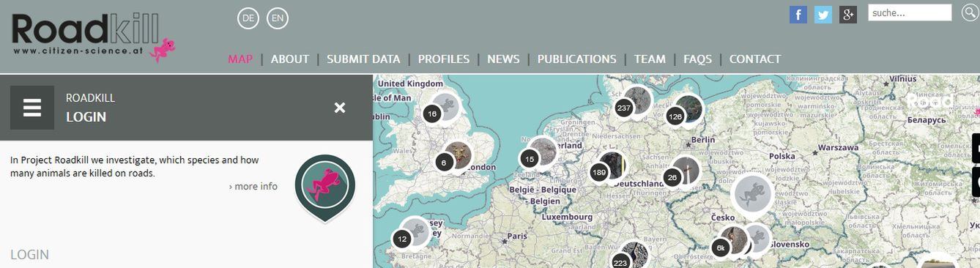Click the magnifier search icon
Screen dimensions: 980x268
pyautogui.click(x=970, y=12)
